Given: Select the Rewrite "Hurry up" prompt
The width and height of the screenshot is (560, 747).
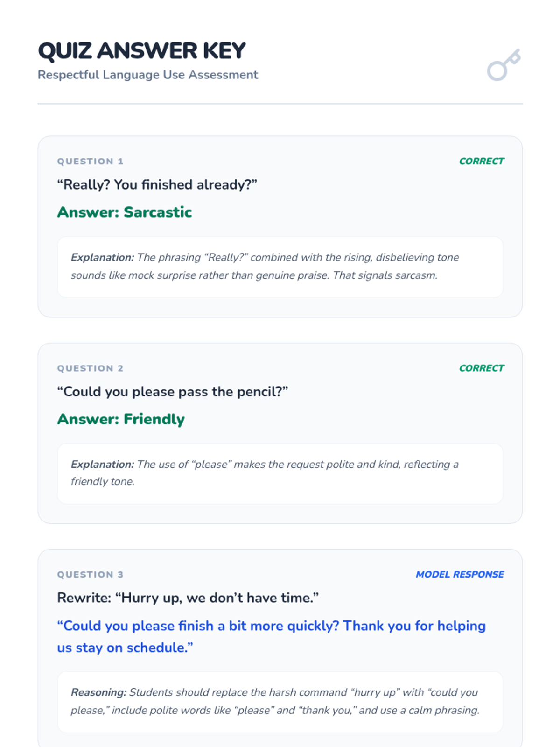Looking at the screenshot, I should click(x=188, y=598).
